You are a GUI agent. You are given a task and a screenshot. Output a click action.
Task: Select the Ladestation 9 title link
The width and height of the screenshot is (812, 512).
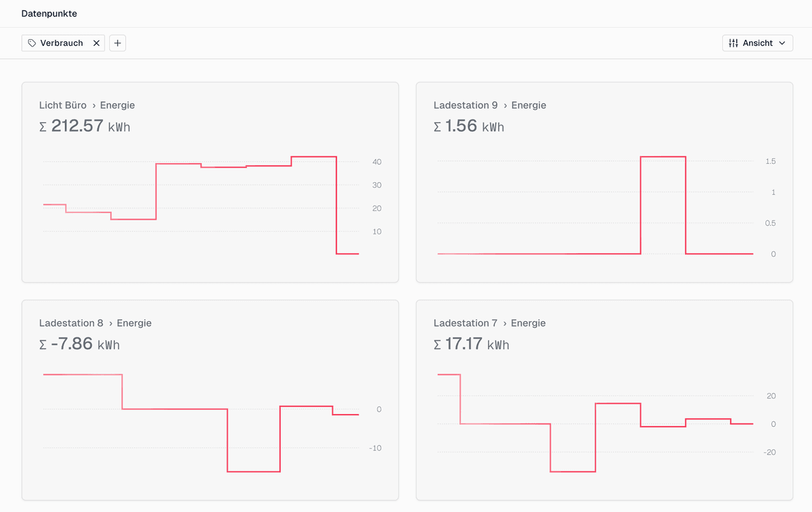[x=466, y=105]
